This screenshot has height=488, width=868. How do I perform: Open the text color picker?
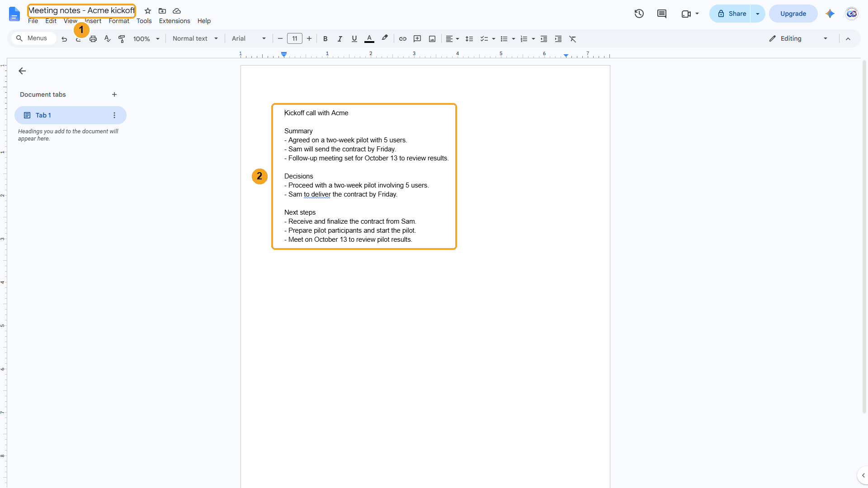(x=369, y=39)
